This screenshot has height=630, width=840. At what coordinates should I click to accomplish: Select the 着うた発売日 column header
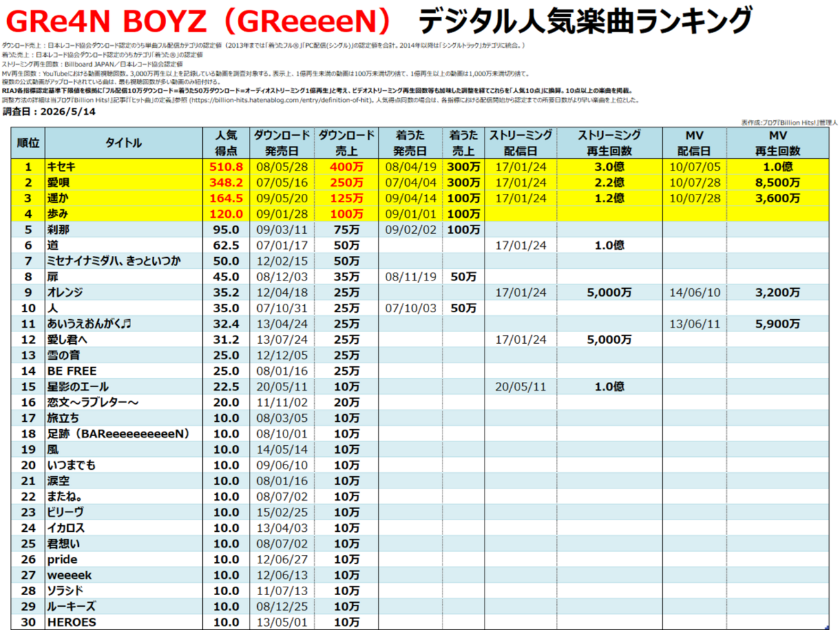point(410,143)
